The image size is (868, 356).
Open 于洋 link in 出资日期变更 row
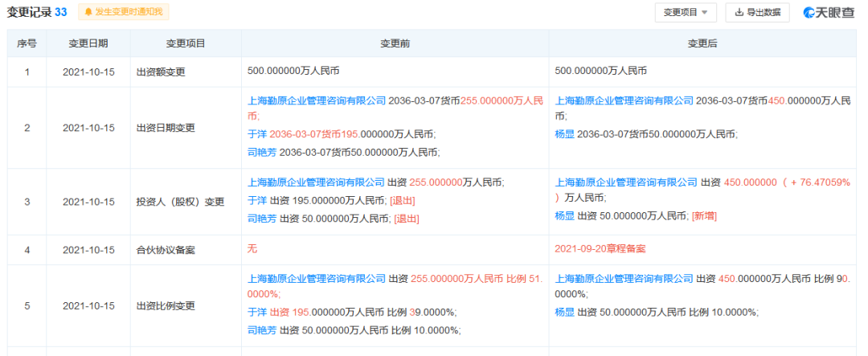coord(257,134)
